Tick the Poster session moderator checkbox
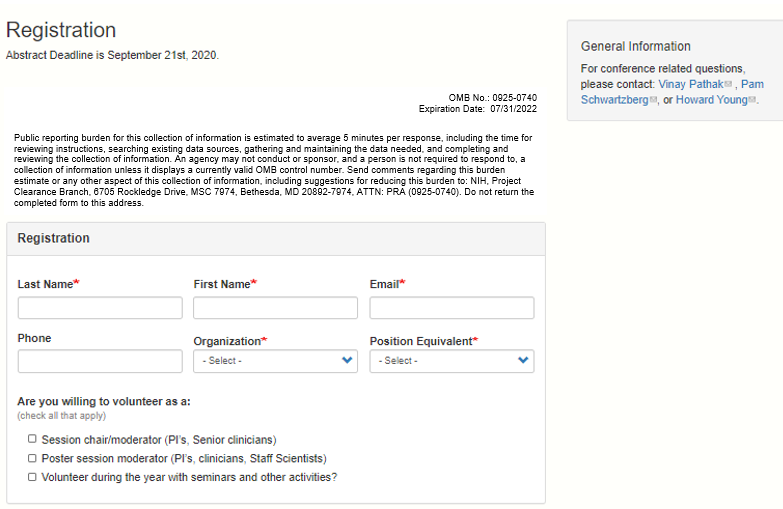Image resolution: width=783 pixels, height=509 pixels. click(x=32, y=458)
